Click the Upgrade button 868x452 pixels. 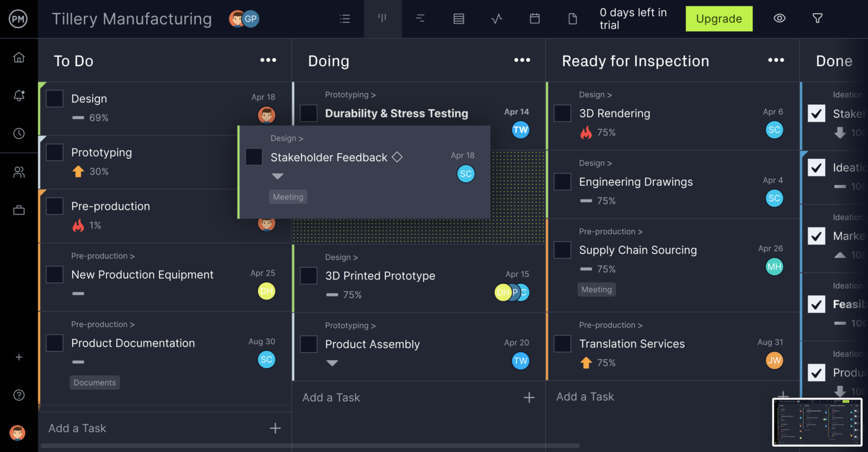coord(719,19)
